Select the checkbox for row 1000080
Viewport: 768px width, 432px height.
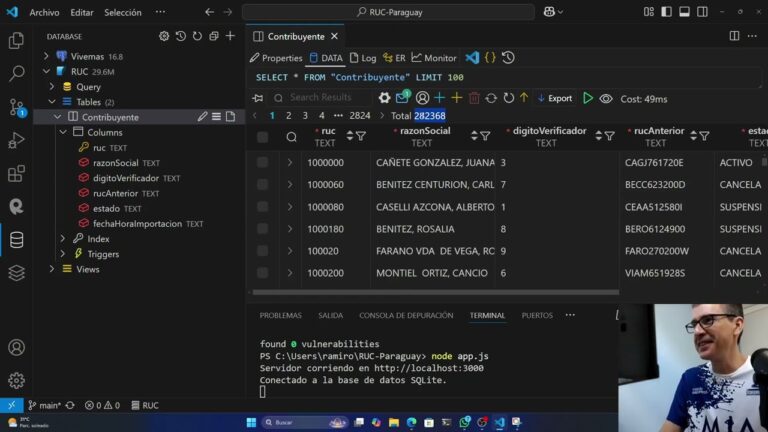click(x=263, y=206)
